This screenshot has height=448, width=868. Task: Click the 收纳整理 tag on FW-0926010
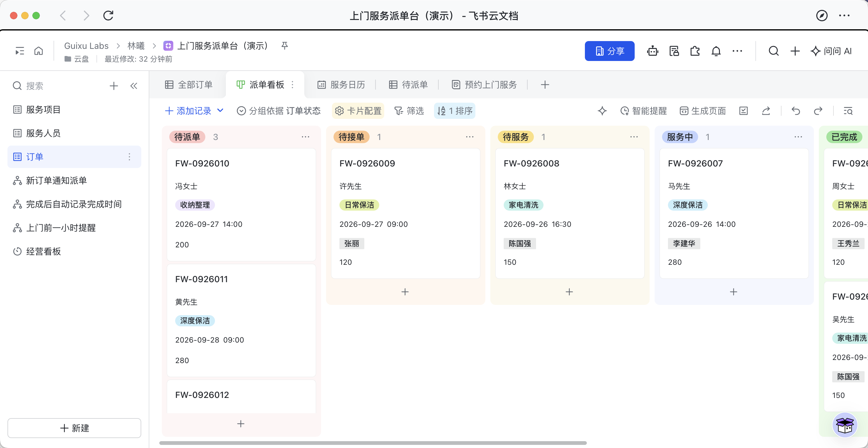(195, 205)
